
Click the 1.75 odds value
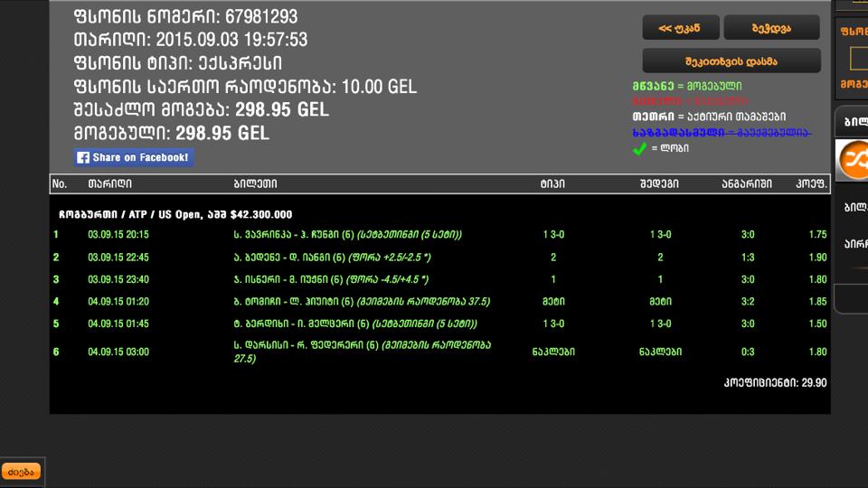[817, 235]
